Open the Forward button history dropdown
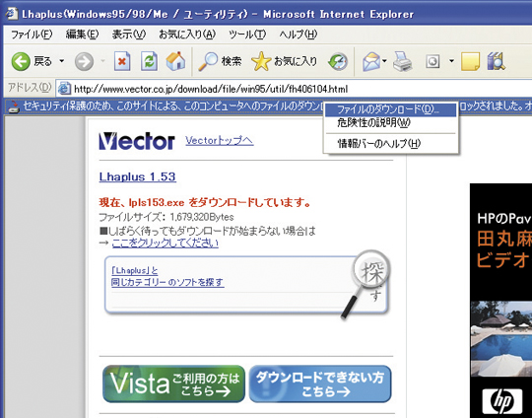532x418 pixels. click(x=102, y=61)
